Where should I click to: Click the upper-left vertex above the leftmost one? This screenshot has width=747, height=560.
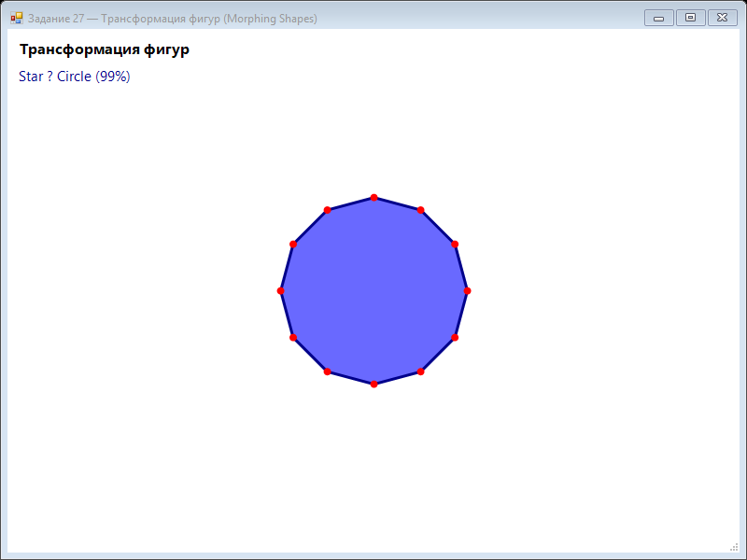pyautogui.click(x=293, y=245)
